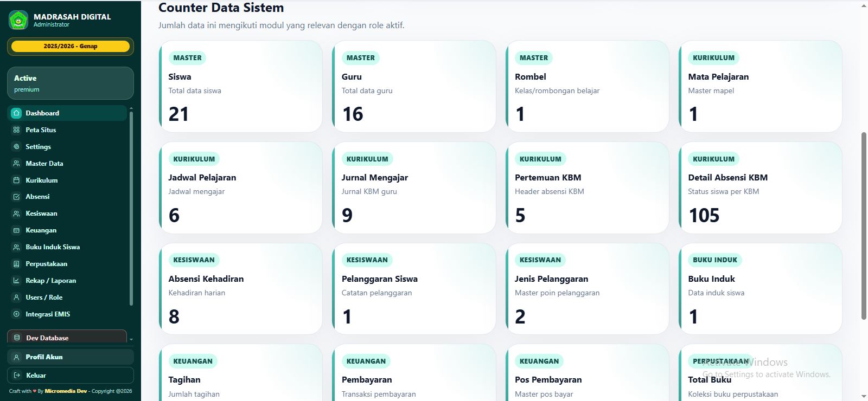Click the Buku Induk Siswa icon
The width and height of the screenshot is (868, 401).
pyautogui.click(x=16, y=247)
